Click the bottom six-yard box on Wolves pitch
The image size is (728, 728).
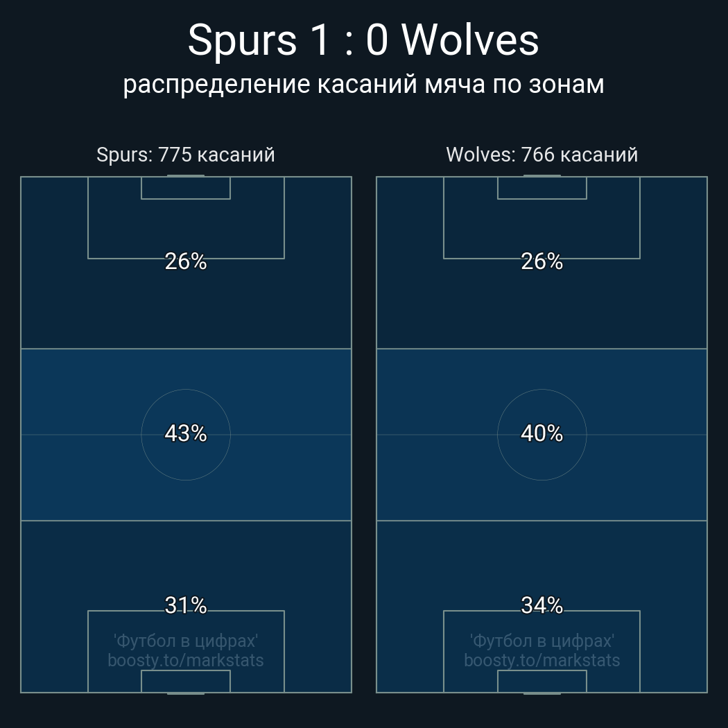click(x=541, y=681)
